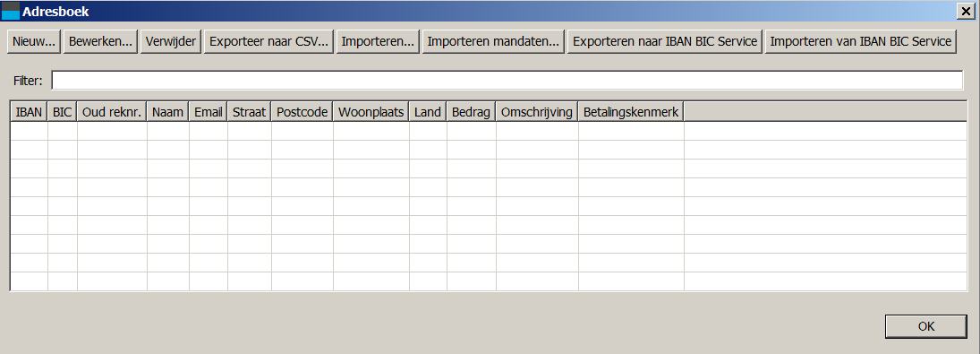Viewport: 980px width, 354px height.
Task: Choose Exporteer naar CSV...
Action: click(268, 42)
